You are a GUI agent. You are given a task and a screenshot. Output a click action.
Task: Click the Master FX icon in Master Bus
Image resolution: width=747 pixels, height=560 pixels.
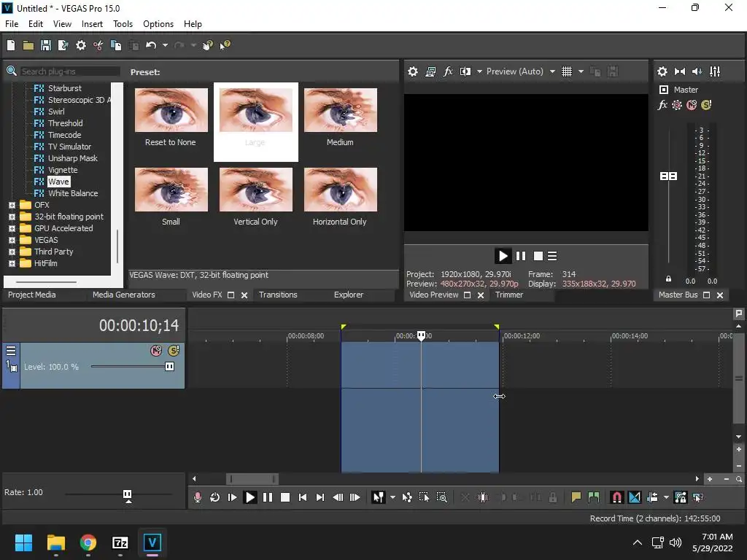662,105
